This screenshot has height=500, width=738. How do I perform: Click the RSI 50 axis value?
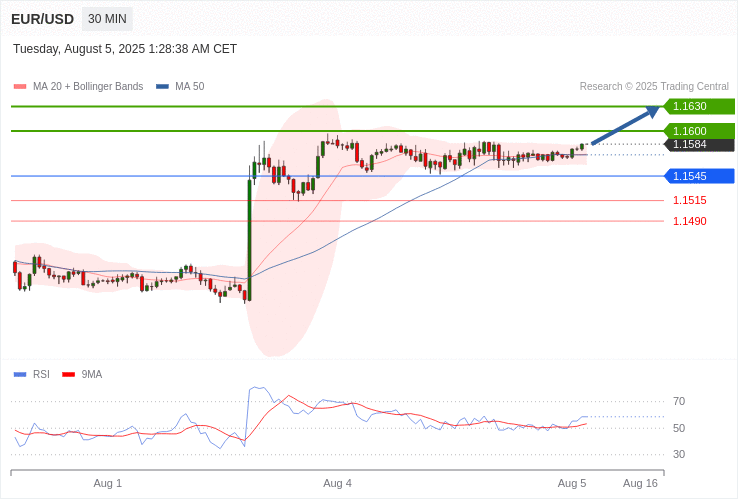click(x=679, y=428)
